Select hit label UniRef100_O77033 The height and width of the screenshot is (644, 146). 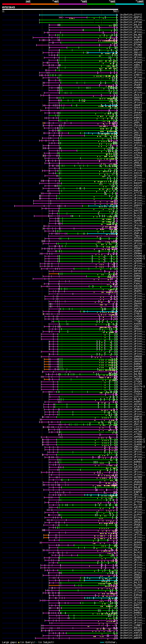(x=131, y=168)
